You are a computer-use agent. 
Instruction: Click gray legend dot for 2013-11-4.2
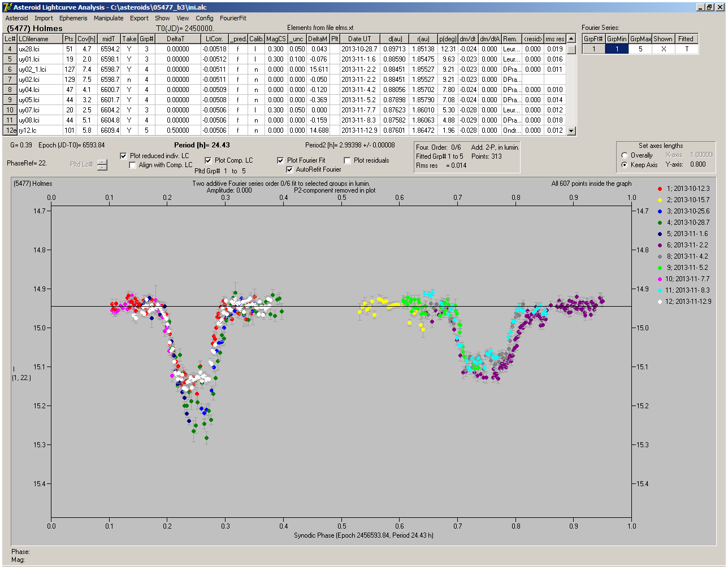pos(660,256)
